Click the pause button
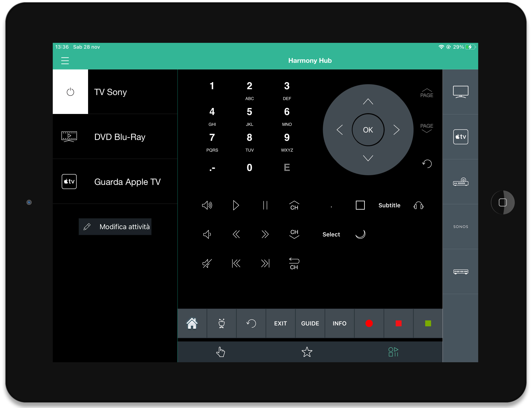Image resolution: width=532 pixels, height=408 pixels. tap(265, 205)
